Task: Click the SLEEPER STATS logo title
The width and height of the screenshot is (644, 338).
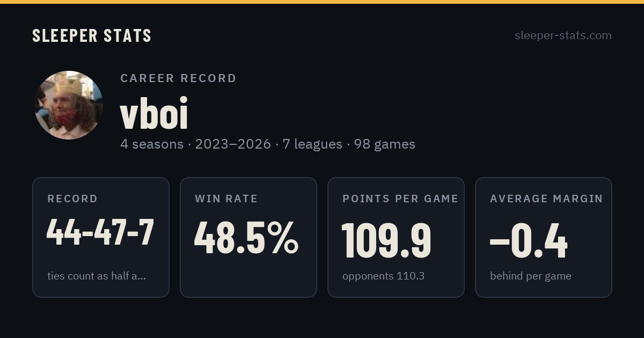Action: pos(92,35)
